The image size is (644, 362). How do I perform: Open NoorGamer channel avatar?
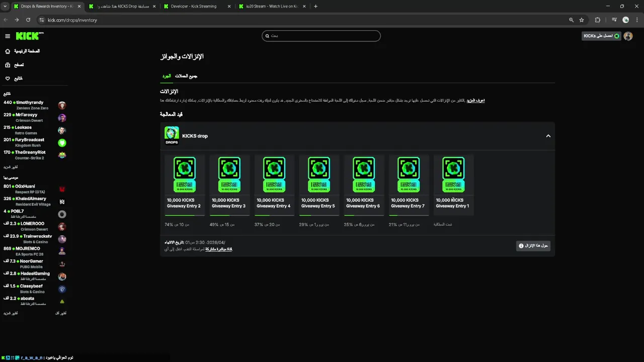point(62,264)
